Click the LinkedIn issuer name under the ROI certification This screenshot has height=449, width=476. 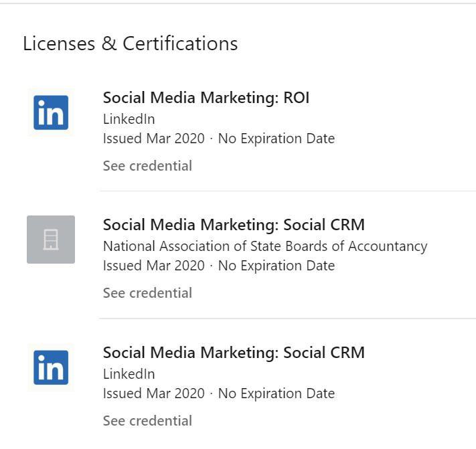coord(129,119)
